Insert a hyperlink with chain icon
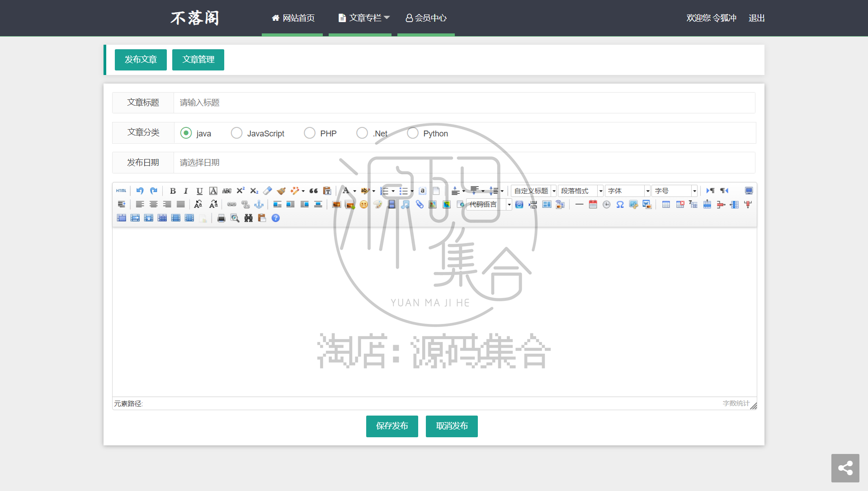 (232, 205)
